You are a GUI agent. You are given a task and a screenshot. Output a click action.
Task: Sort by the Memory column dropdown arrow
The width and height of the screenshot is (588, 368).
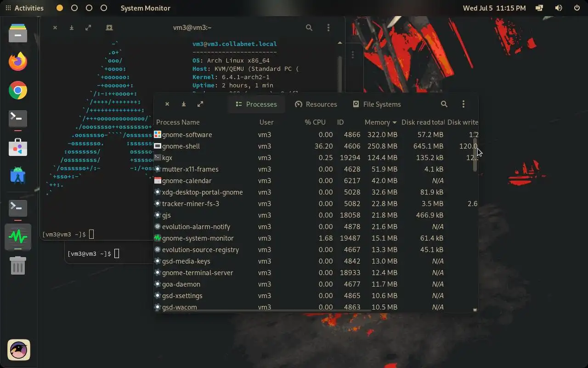tap(394, 122)
